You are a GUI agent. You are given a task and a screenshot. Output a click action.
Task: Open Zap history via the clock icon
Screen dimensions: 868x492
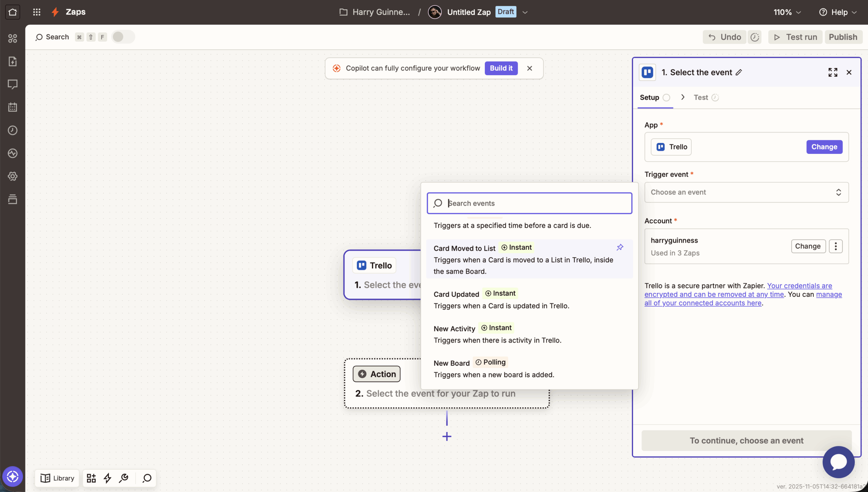click(x=13, y=130)
